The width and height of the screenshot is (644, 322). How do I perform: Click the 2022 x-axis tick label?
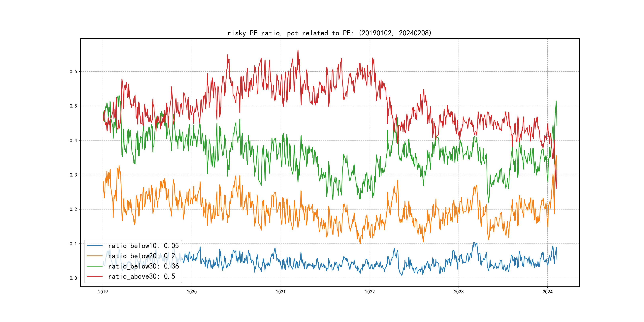click(x=370, y=292)
